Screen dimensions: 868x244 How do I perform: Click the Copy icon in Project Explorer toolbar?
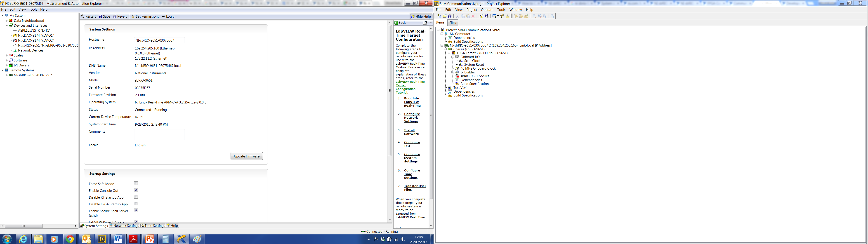[x=463, y=16]
